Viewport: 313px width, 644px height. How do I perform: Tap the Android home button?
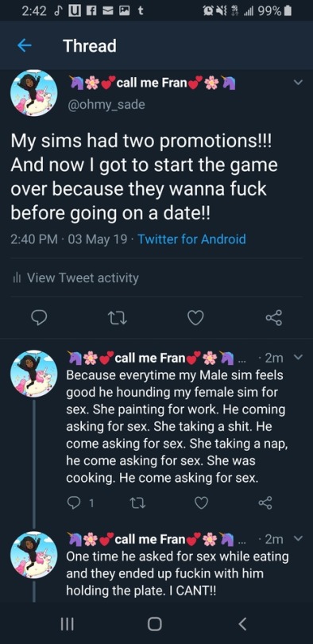[155, 624]
